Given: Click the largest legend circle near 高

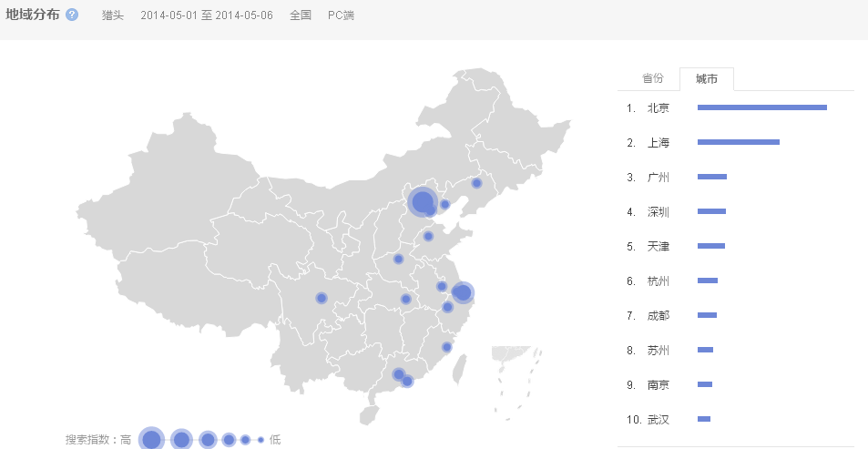Looking at the screenshot, I should [x=151, y=440].
